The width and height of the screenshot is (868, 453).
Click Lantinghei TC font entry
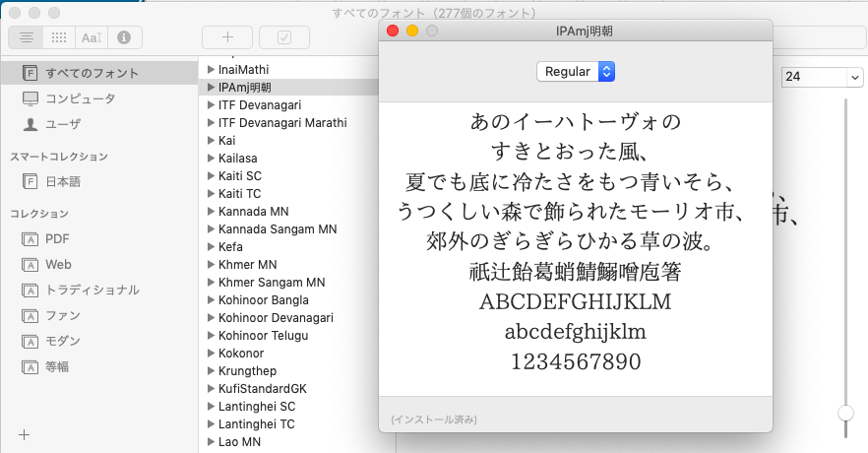click(x=256, y=424)
